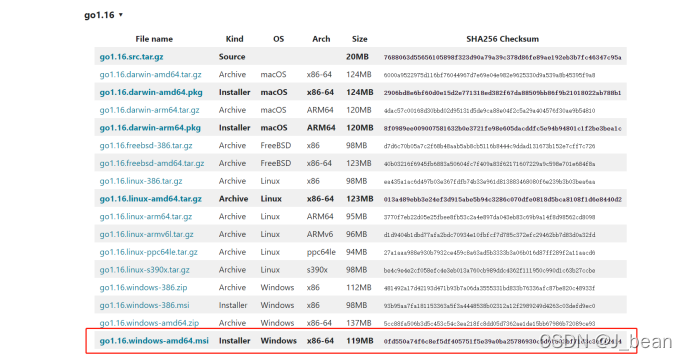This screenshot has height=360, width=687.
Task: Click the Kind column header
Action: pos(234,39)
